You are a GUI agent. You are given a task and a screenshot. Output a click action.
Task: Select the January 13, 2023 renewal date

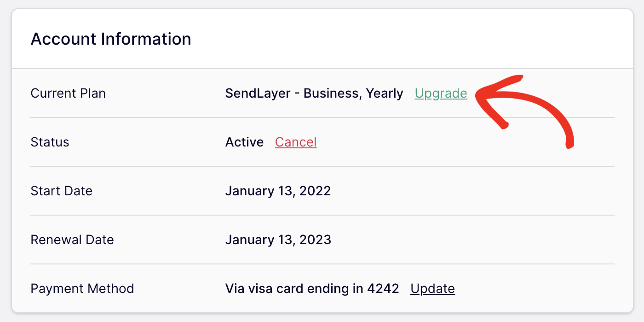click(278, 240)
